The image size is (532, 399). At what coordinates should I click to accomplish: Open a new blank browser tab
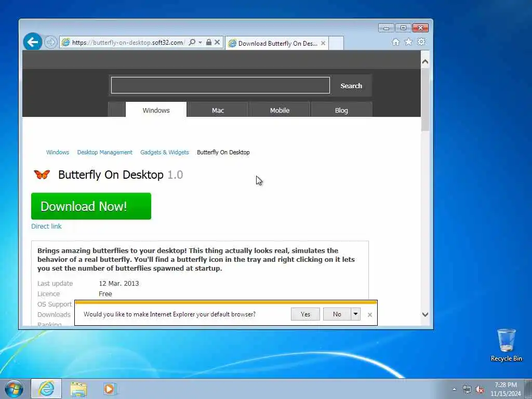336,43
